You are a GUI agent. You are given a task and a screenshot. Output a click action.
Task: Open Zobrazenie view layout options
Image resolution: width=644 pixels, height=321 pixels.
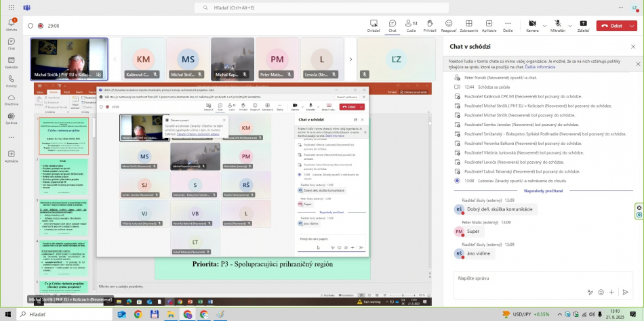pos(468,24)
